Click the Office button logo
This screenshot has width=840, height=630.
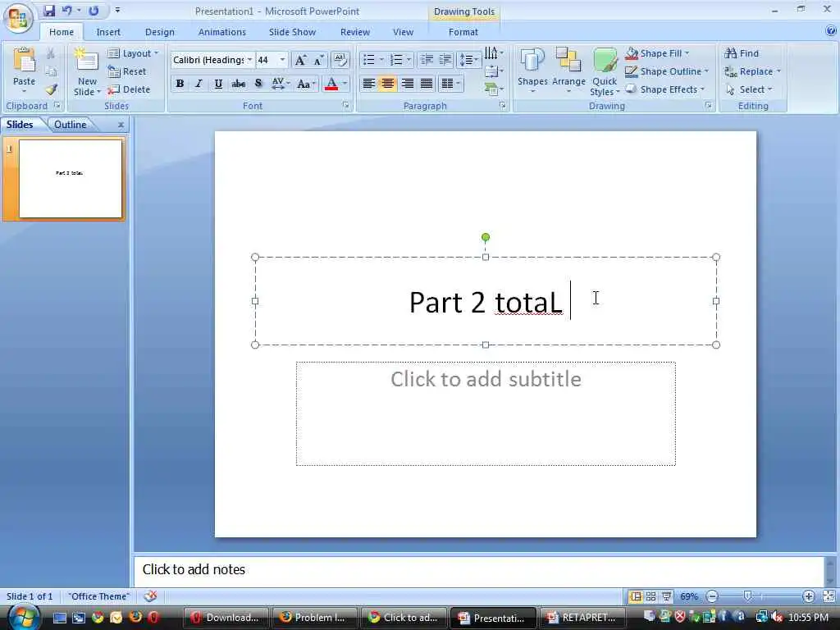tap(18, 19)
